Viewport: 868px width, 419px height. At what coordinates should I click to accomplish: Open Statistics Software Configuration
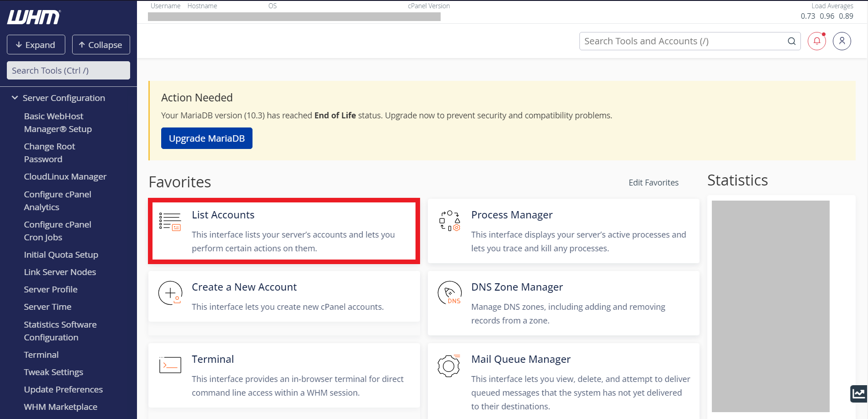click(60, 331)
